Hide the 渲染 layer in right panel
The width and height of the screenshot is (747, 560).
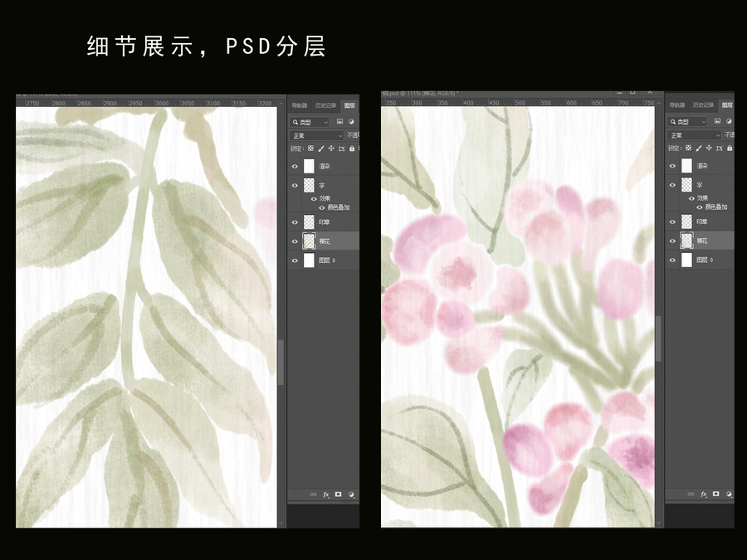click(672, 166)
